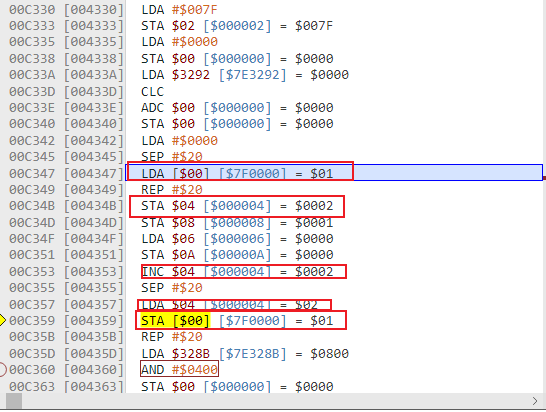Select the STA $02 line at 00C333
The width and height of the screenshot is (546, 412).
[x=237, y=26]
